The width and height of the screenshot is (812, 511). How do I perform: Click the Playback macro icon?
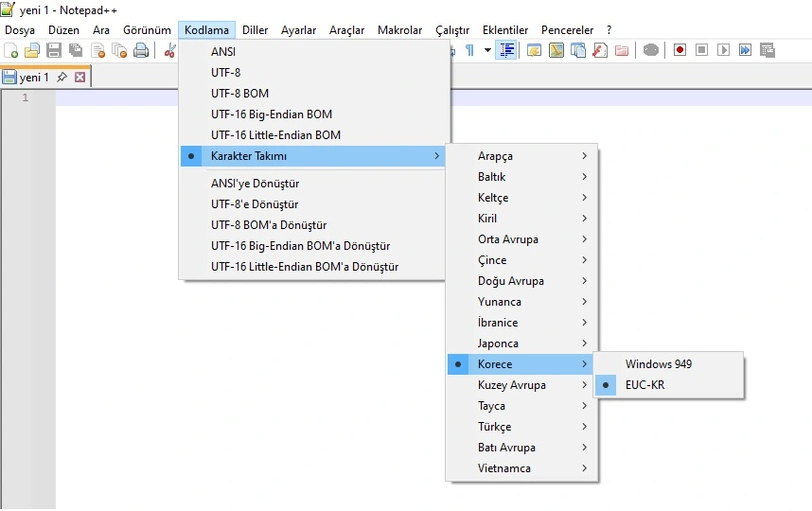click(x=723, y=50)
